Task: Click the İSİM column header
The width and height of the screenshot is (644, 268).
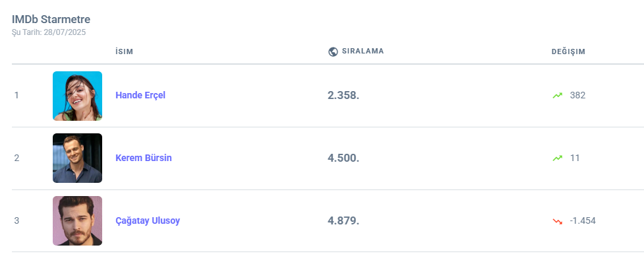Action: (125, 51)
